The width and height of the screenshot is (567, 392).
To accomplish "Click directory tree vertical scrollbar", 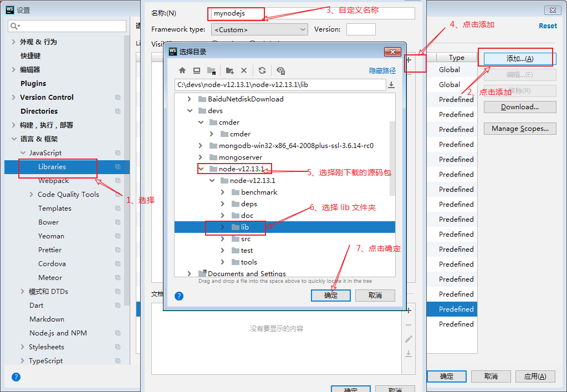I will coord(392,158).
